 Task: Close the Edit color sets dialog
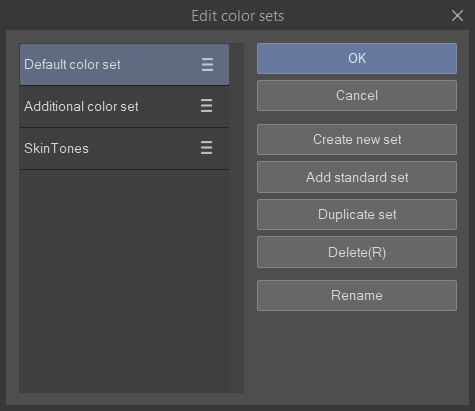457,16
